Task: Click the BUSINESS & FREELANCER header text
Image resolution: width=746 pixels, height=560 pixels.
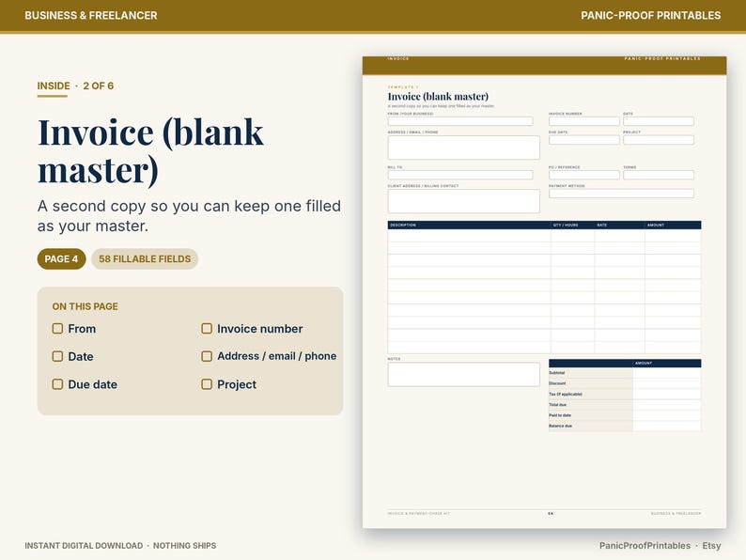Action: [x=91, y=15]
